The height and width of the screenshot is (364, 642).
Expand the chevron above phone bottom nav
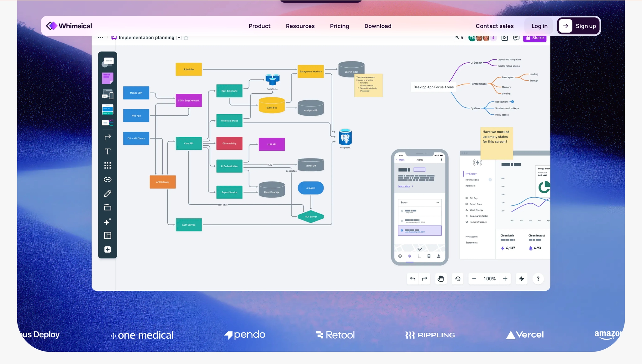click(420, 249)
